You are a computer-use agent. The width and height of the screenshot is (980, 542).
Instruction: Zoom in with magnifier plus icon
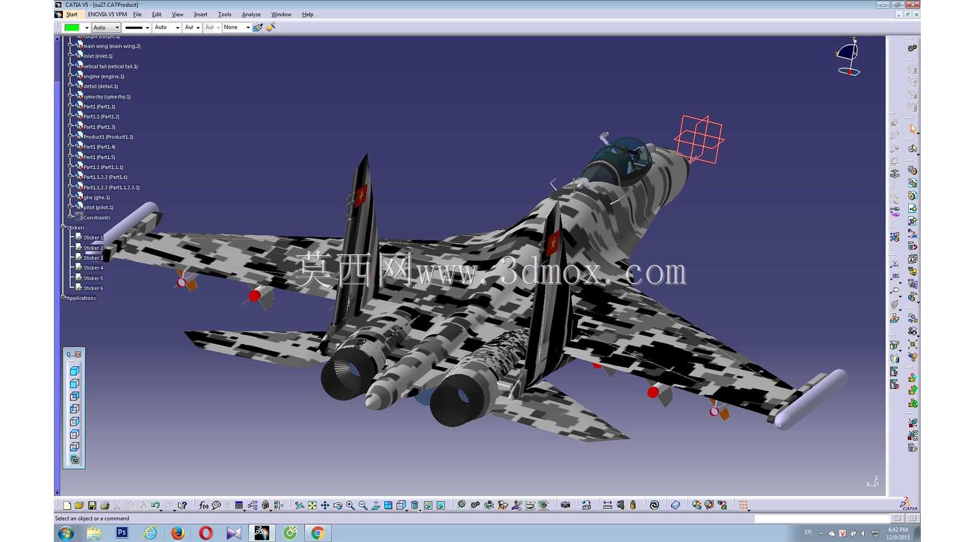click(350, 505)
